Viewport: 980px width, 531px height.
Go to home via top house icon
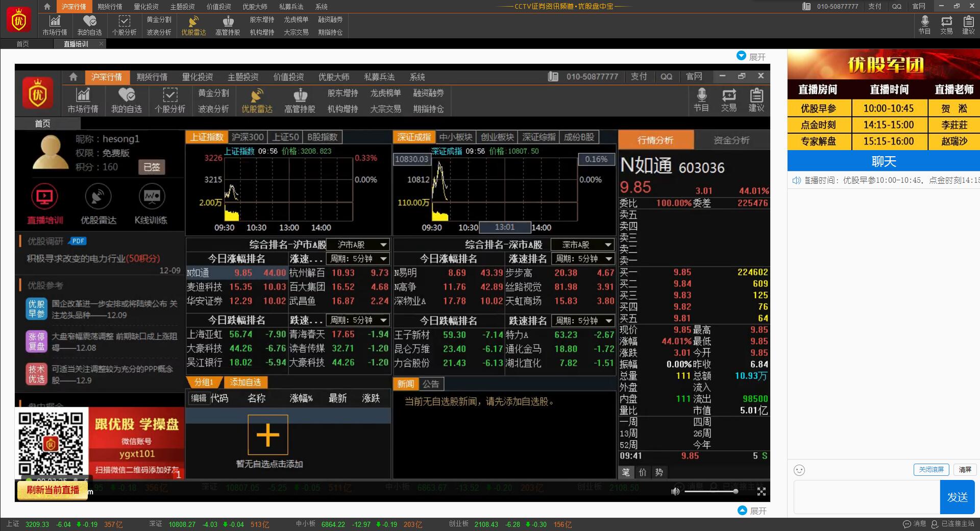[47, 6]
